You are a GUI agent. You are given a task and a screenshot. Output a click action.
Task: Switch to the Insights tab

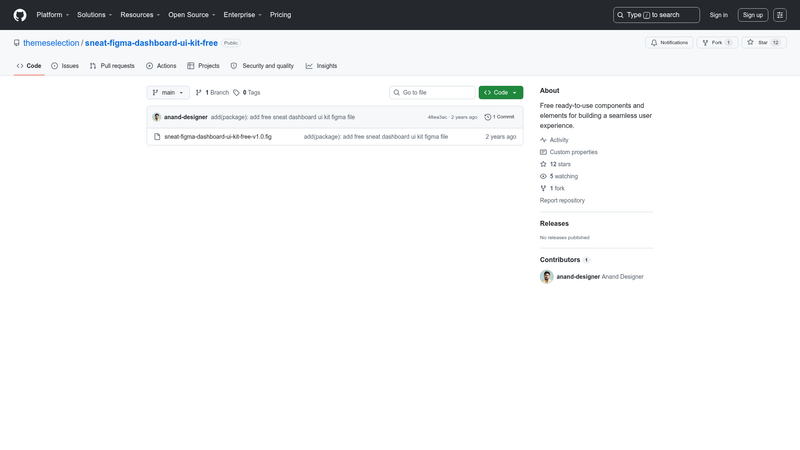click(x=321, y=66)
